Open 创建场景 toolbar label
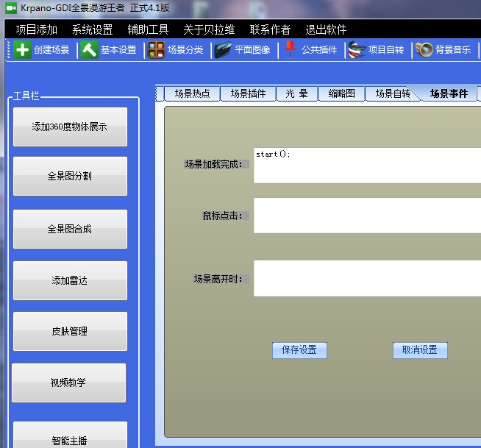The height and width of the screenshot is (448, 481). [51, 50]
